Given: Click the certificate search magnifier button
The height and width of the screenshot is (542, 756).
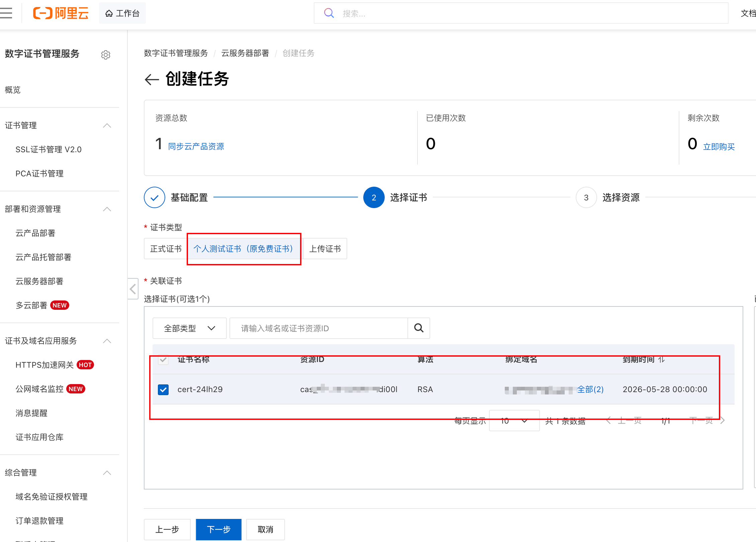Looking at the screenshot, I should point(418,328).
